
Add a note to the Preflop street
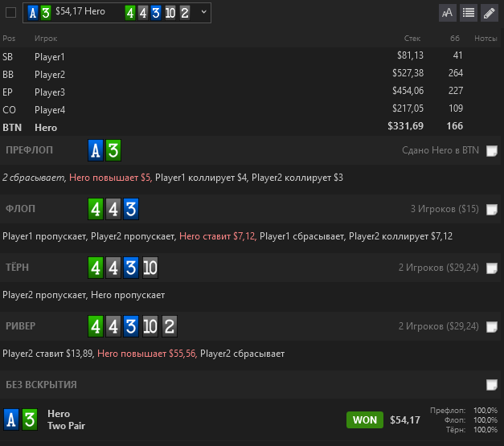(492, 151)
